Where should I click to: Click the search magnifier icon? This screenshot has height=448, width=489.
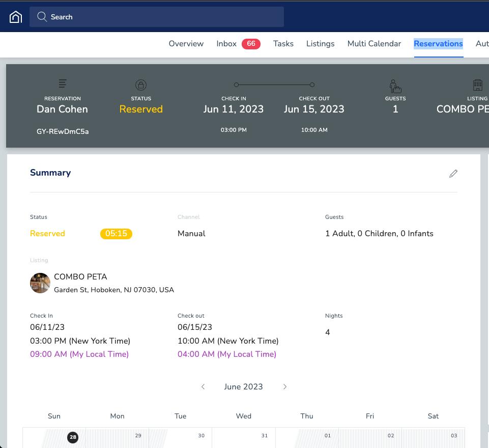coord(42,16)
